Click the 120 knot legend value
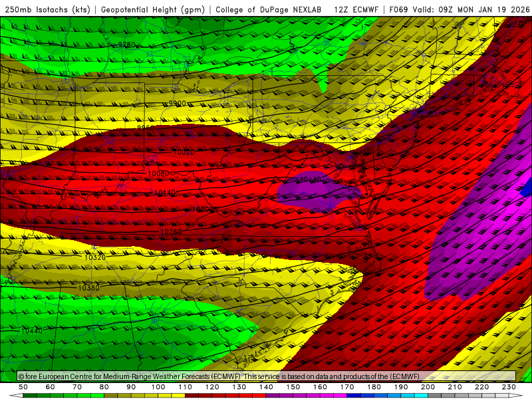The image size is (532, 399). pyautogui.click(x=212, y=387)
